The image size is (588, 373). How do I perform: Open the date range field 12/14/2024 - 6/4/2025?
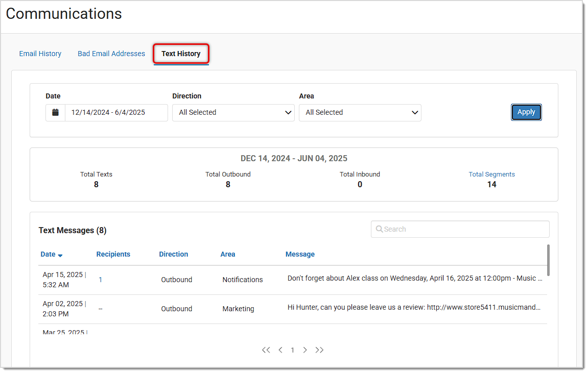[x=116, y=113]
